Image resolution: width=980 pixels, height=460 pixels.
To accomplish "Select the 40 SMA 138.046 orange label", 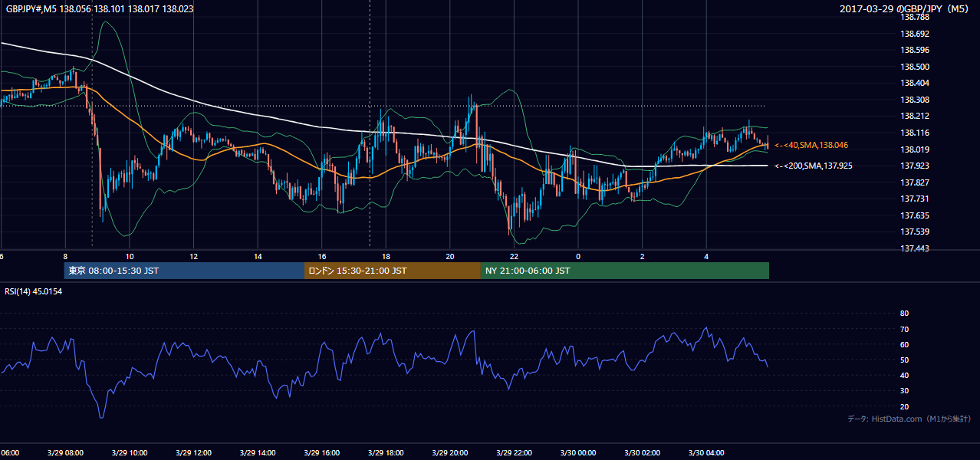I will [x=811, y=145].
